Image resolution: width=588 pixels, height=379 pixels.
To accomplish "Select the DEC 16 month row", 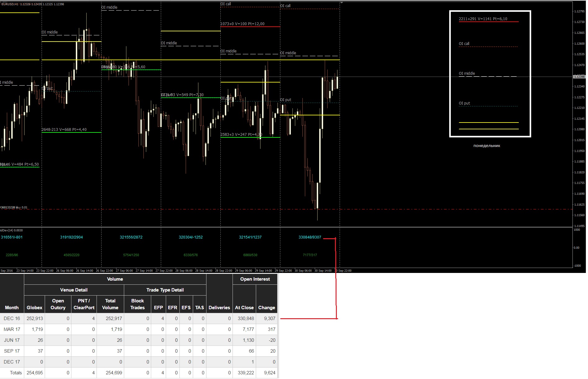I will tap(139, 319).
